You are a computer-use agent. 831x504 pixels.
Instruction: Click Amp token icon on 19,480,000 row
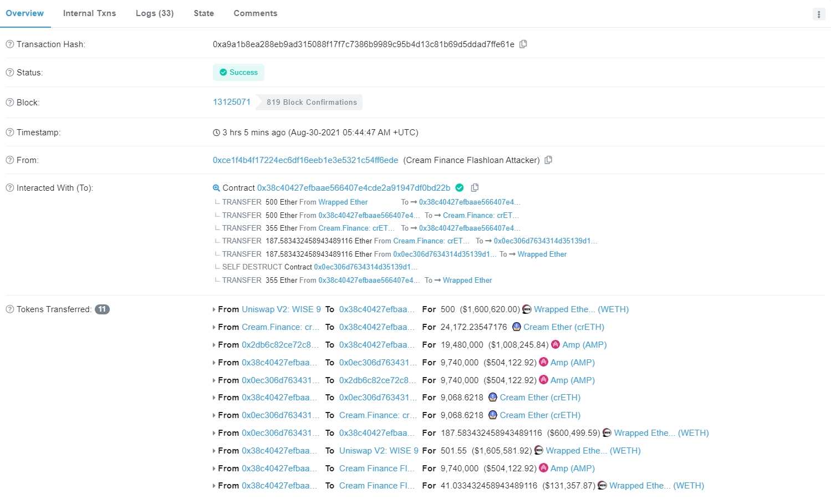(555, 344)
